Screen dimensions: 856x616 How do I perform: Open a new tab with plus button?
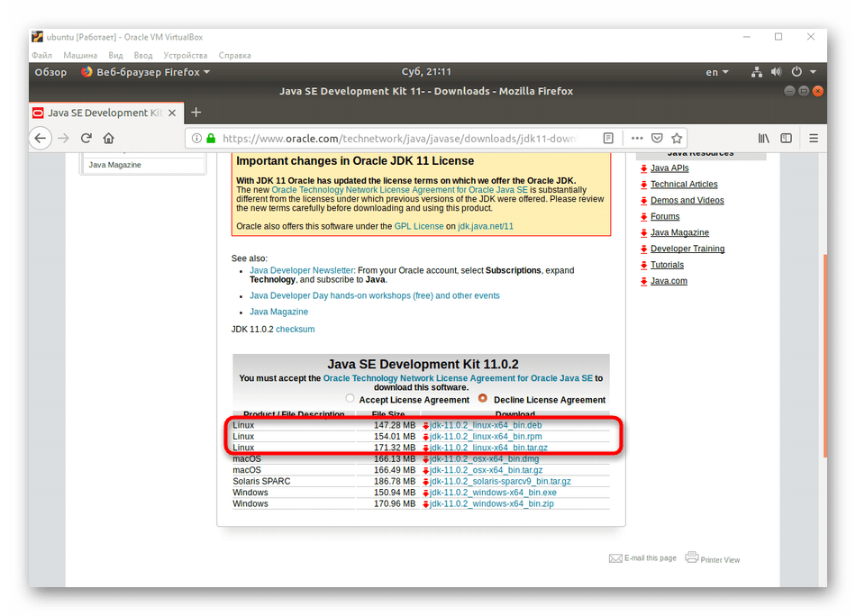(196, 113)
